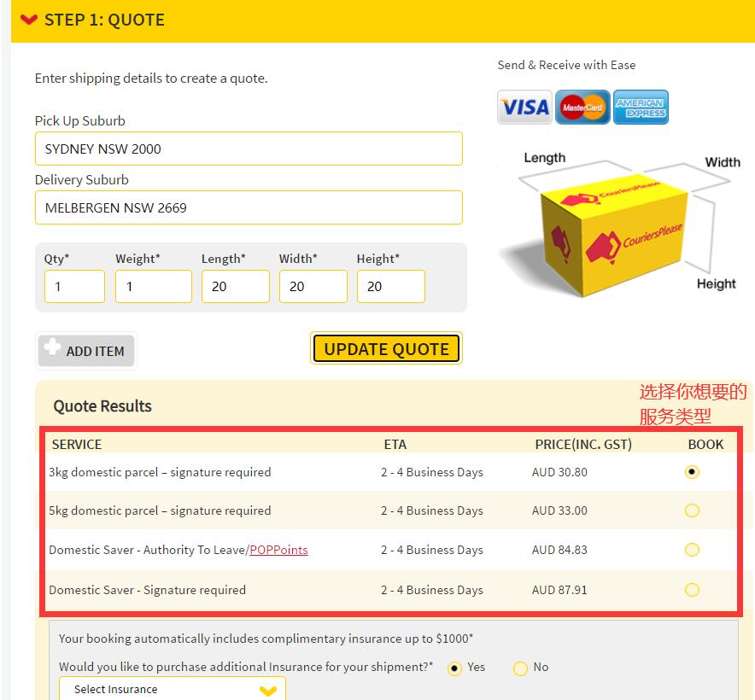Click the MasterCard icon
This screenshot has height=700, width=755.
(x=582, y=107)
